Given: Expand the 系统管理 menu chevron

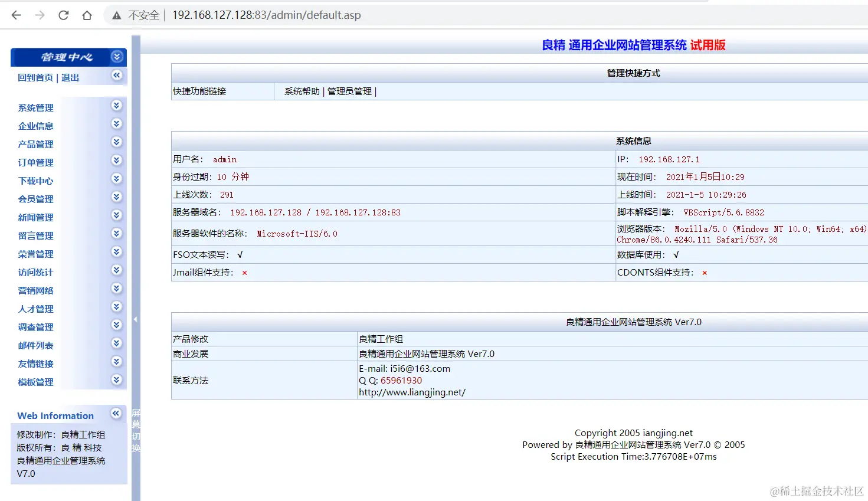Looking at the screenshot, I should coord(117,105).
